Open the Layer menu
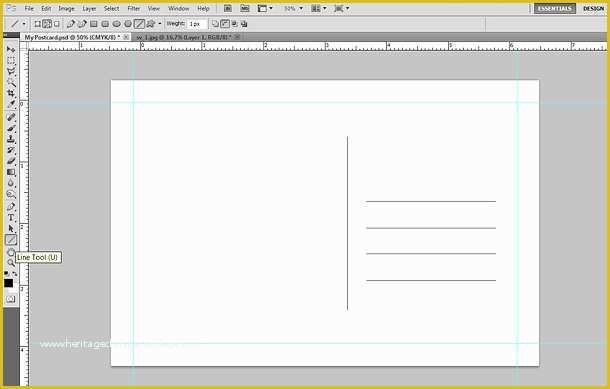Image resolution: width=610 pixels, height=389 pixels. 89,8
